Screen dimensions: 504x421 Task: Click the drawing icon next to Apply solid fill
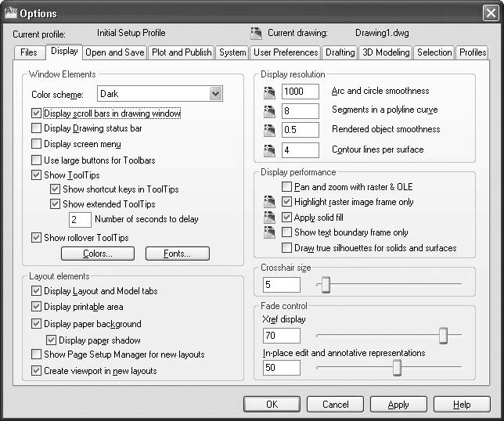point(270,218)
